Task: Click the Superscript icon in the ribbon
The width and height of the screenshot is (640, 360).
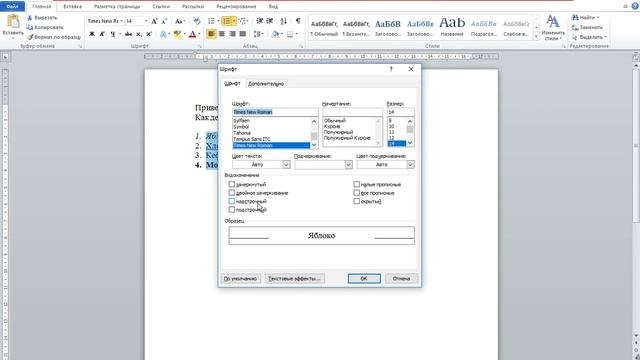Action: tap(149, 34)
